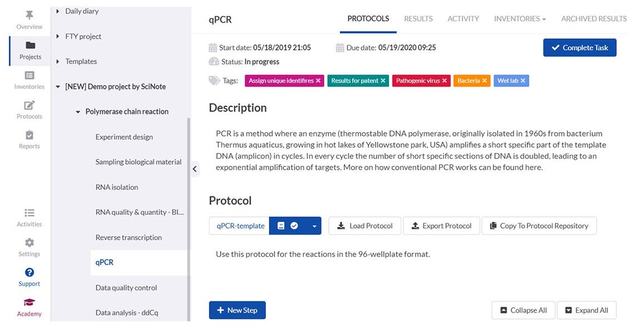The image size is (644, 333).
Task: Open the Activities list icon
Action: (29, 213)
